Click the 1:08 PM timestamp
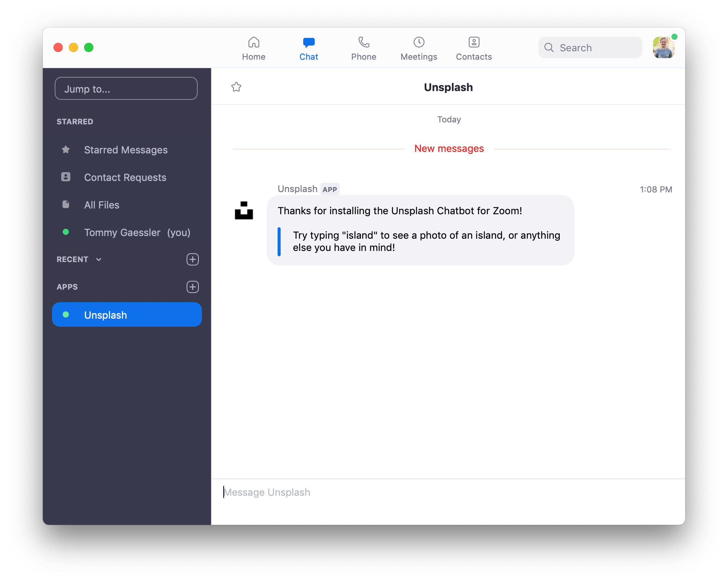The image size is (728, 583). 656,189
